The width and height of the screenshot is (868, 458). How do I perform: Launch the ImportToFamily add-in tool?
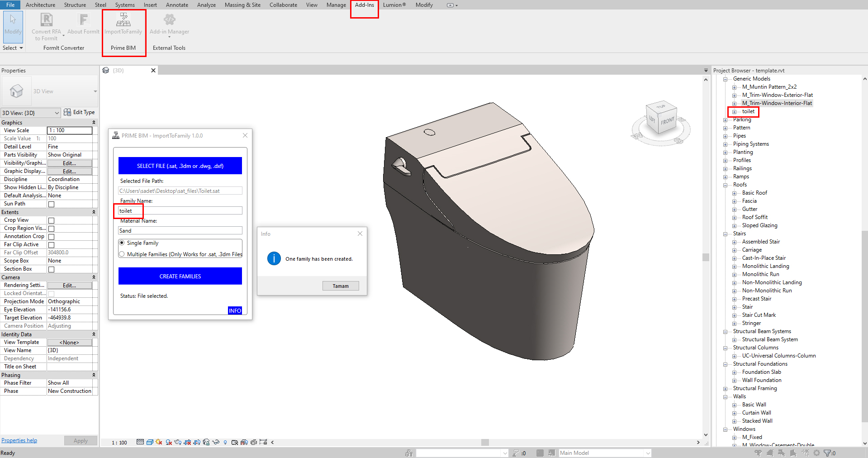(x=123, y=25)
